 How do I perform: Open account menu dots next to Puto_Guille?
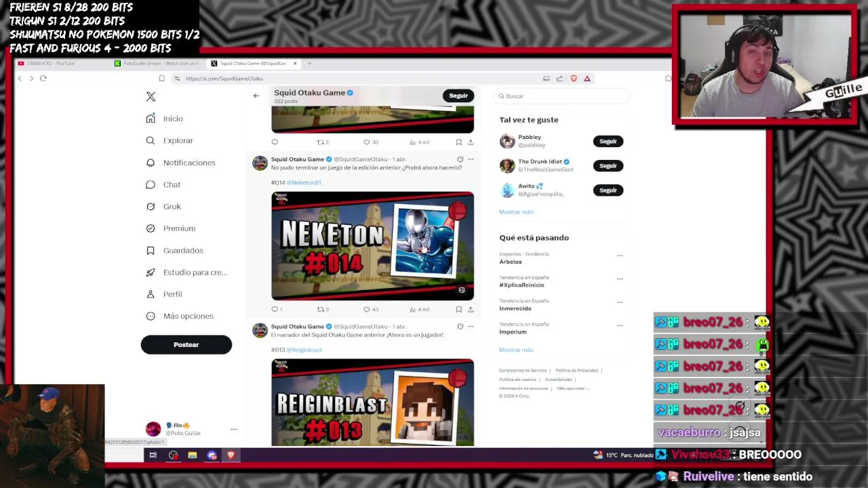click(x=233, y=429)
